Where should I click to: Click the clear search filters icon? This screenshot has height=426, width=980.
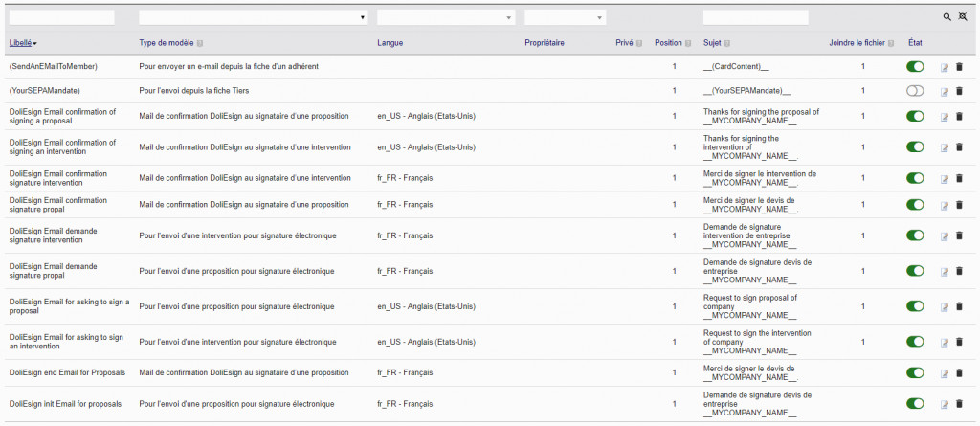[962, 17]
